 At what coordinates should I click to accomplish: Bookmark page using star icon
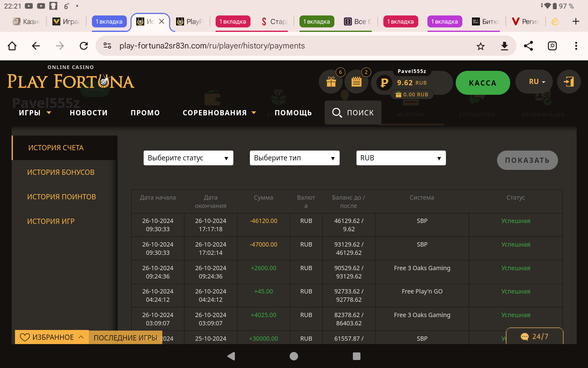pos(481,46)
